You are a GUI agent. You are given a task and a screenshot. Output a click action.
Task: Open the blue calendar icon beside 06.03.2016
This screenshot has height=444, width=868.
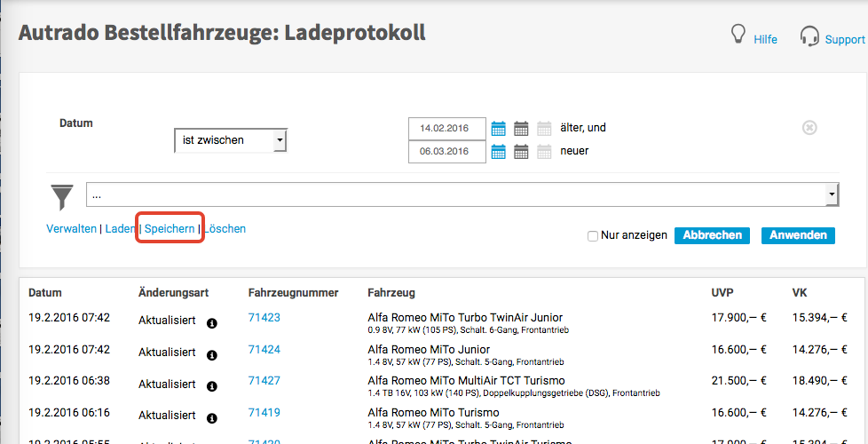(x=499, y=152)
